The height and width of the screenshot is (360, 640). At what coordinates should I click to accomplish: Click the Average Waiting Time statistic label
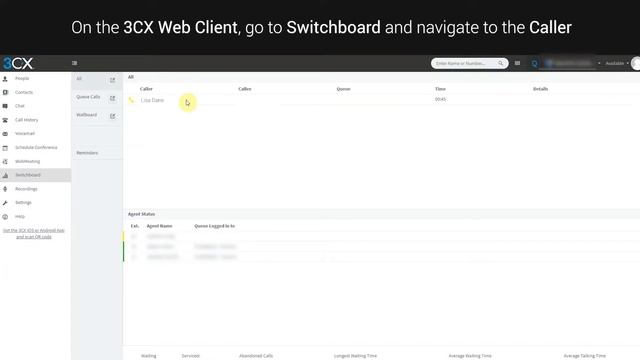tap(470, 356)
